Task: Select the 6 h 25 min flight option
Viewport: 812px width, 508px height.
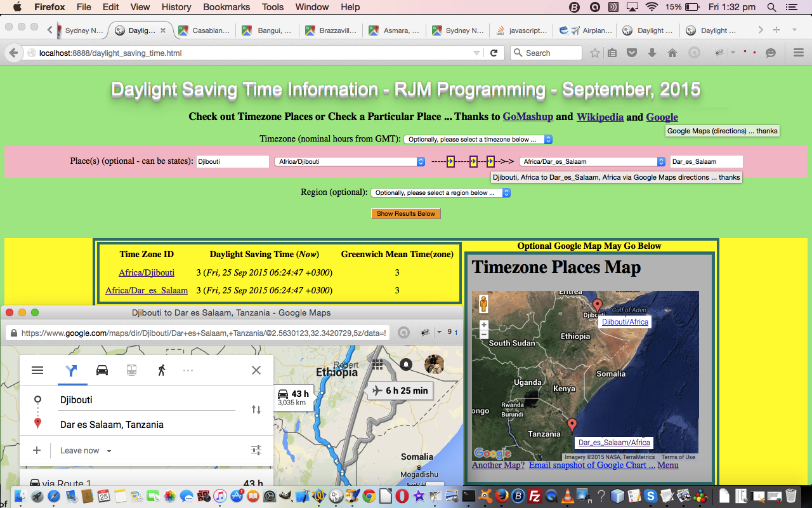Action: 400,391
